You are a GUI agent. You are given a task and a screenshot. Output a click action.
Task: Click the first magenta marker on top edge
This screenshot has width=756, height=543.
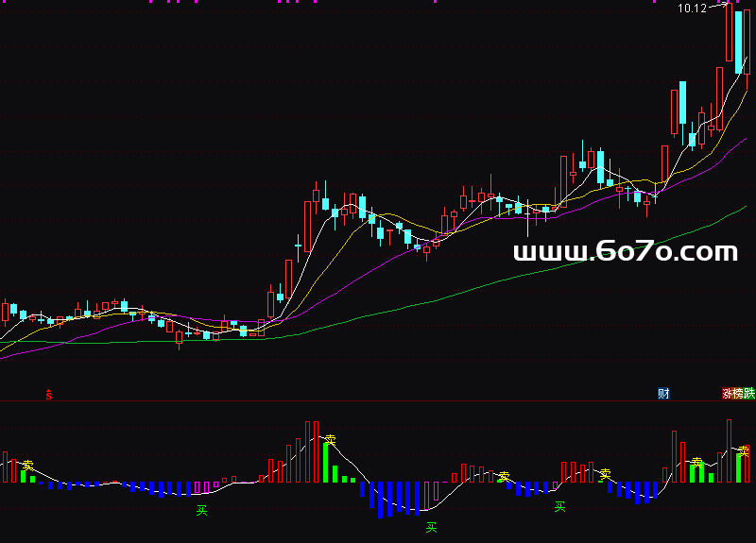[x=152, y=2]
